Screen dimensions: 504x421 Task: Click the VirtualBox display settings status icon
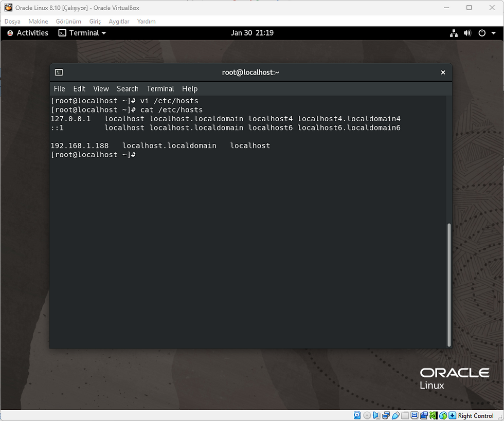pos(415,415)
